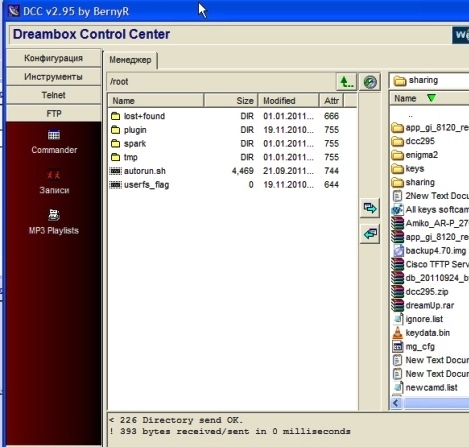
Task: Click autorun.sh modified date 21.09.2011
Action: point(288,171)
